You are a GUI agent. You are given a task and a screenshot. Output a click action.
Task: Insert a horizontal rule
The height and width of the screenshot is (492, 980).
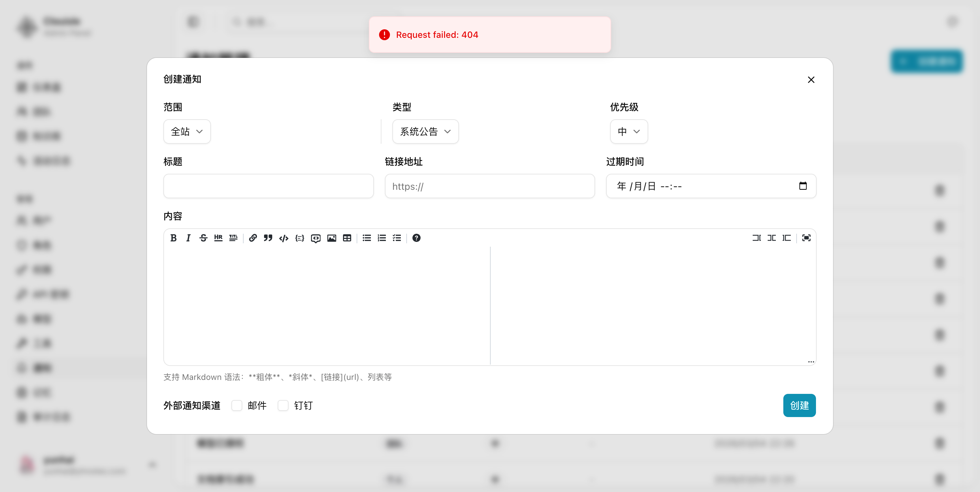coord(218,238)
